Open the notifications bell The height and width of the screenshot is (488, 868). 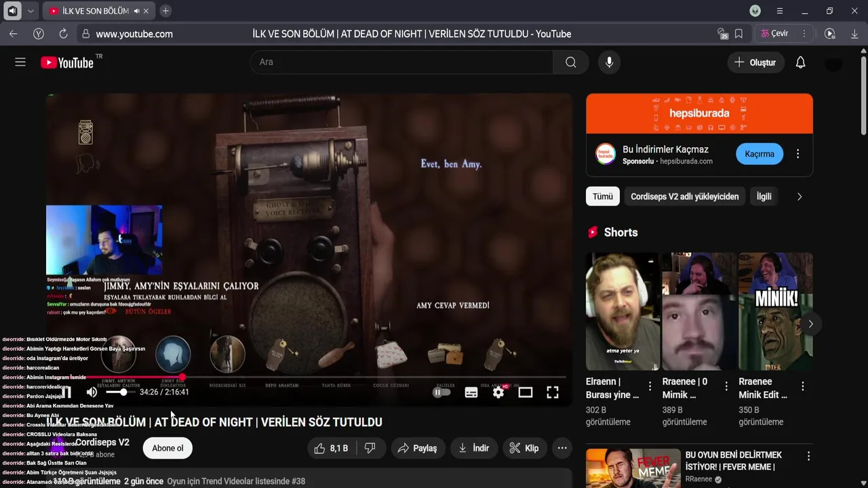pos(800,62)
